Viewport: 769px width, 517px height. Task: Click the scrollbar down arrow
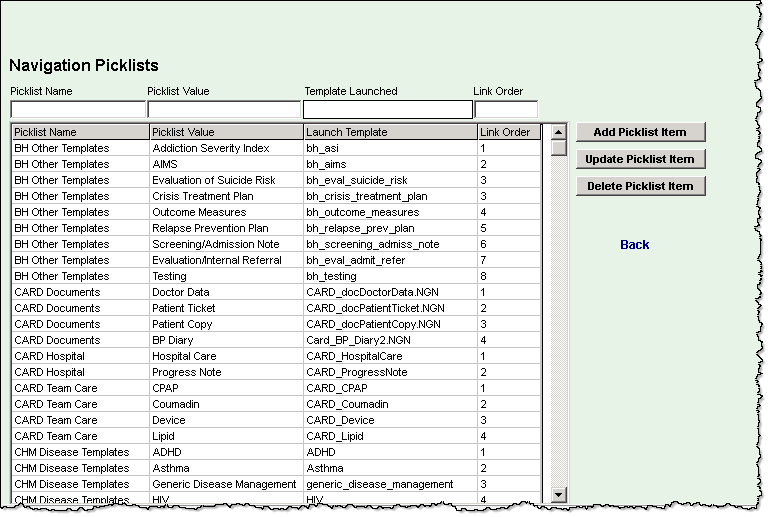558,494
